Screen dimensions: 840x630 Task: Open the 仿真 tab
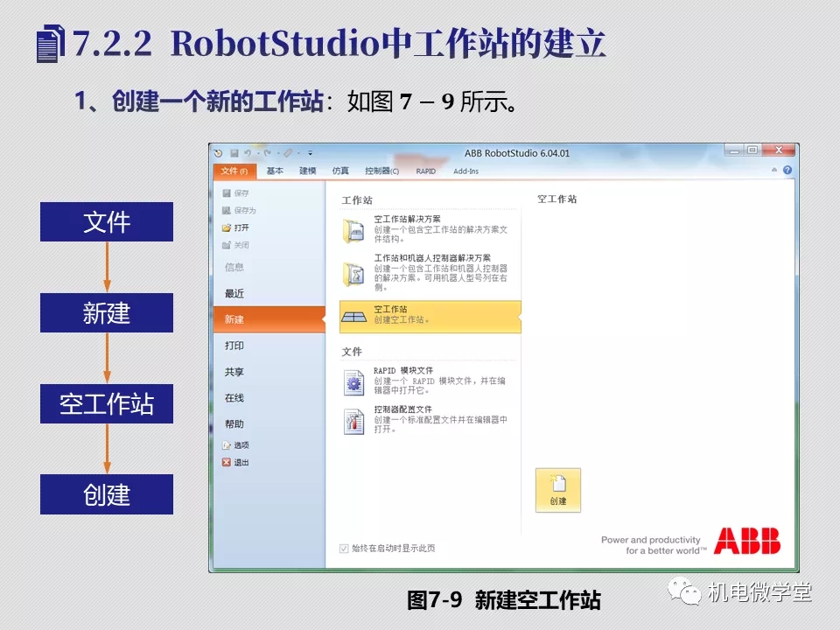(340, 171)
